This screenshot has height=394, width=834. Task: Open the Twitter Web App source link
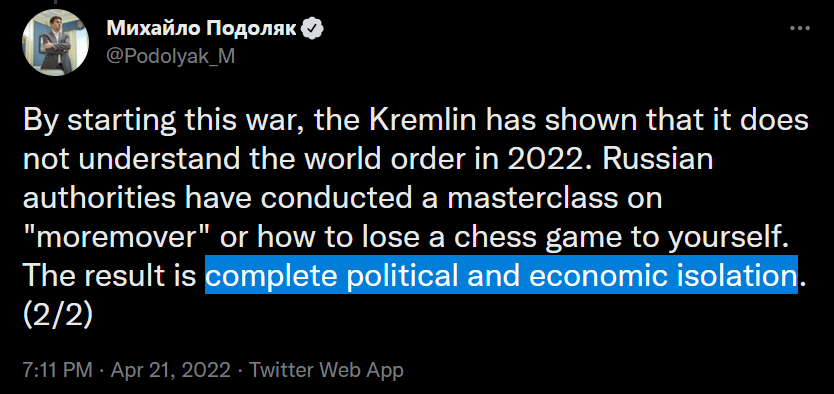[x=326, y=370]
